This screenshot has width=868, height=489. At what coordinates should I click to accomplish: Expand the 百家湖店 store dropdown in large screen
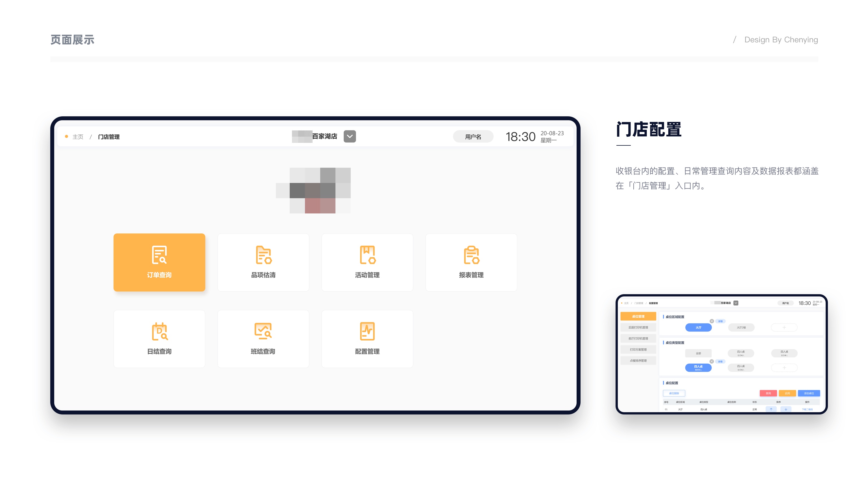(x=349, y=136)
